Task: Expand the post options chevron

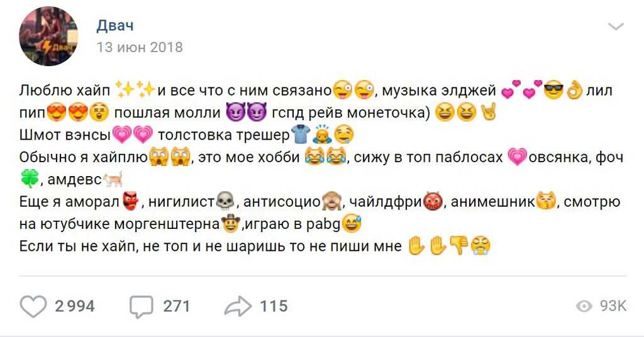Action: [x=616, y=26]
